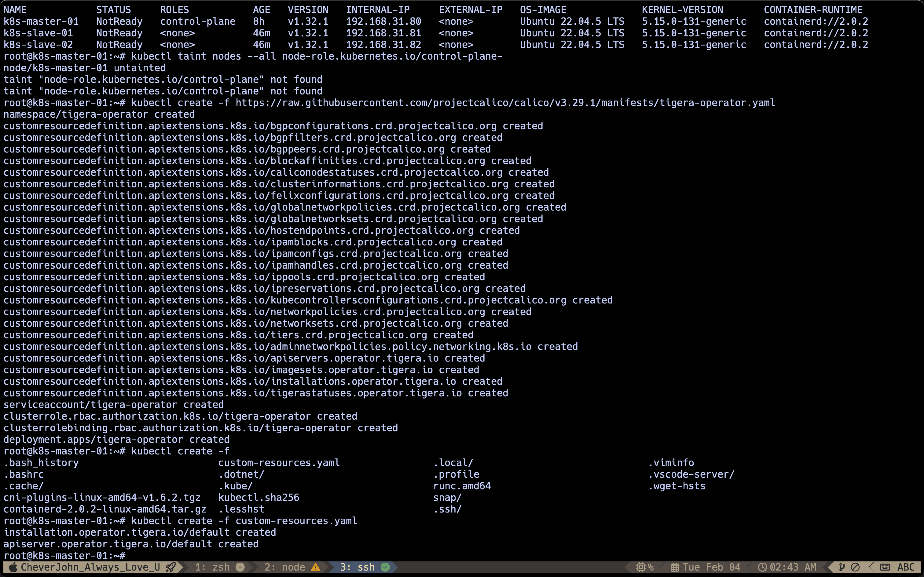Click the control-plane role value

[x=198, y=21]
